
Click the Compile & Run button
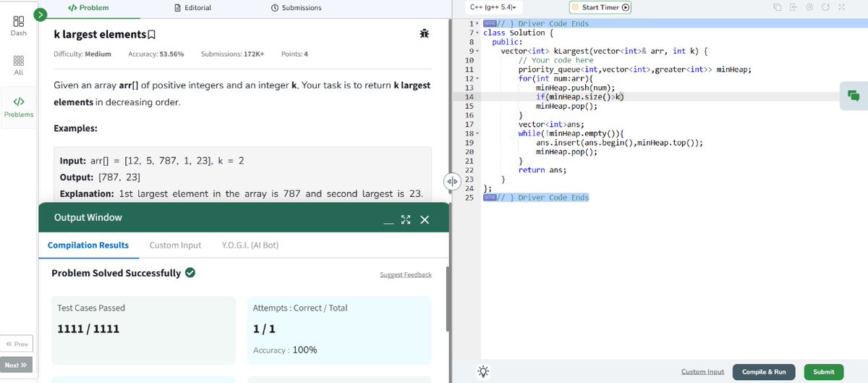tap(764, 371)
